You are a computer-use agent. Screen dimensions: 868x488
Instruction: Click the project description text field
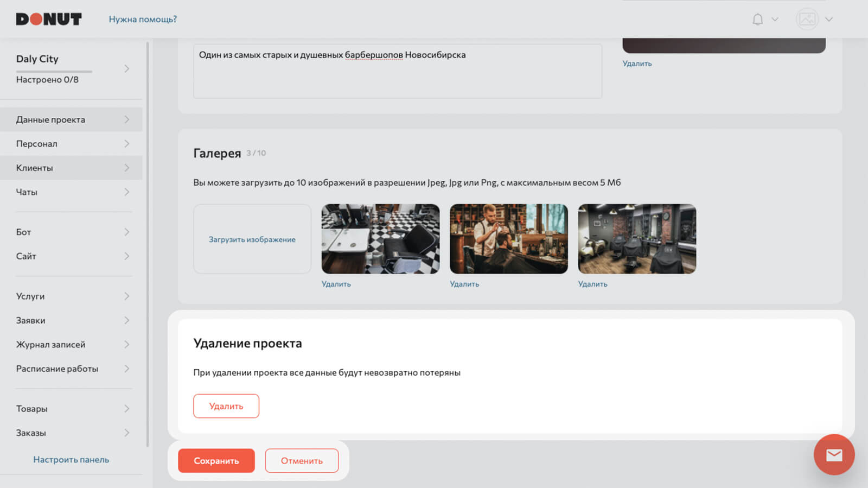398,71
